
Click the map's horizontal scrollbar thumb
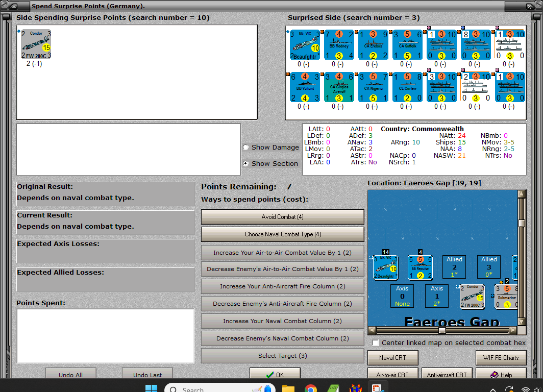pos(442,330)
